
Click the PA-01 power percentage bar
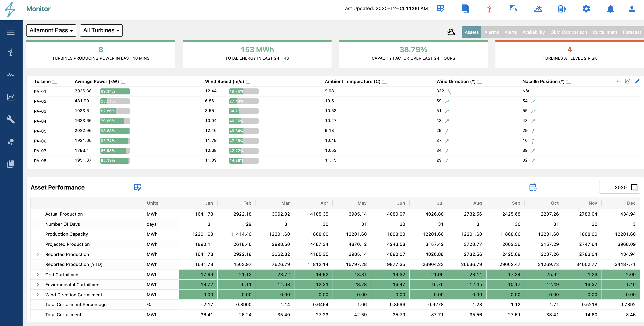pyautogui.click(x=115, y=91)
